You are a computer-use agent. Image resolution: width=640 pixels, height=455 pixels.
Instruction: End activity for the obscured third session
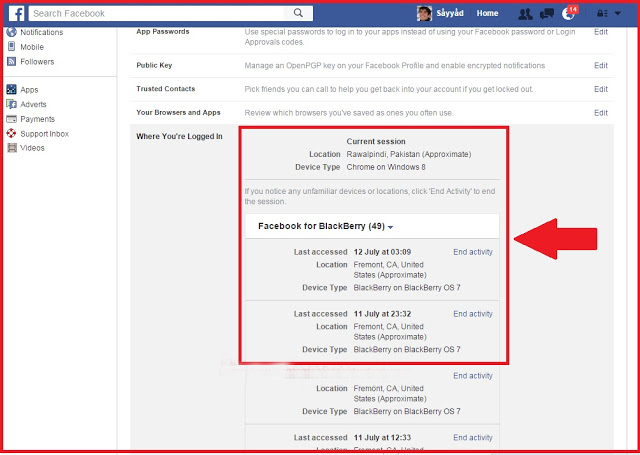(x=473, y=376)
